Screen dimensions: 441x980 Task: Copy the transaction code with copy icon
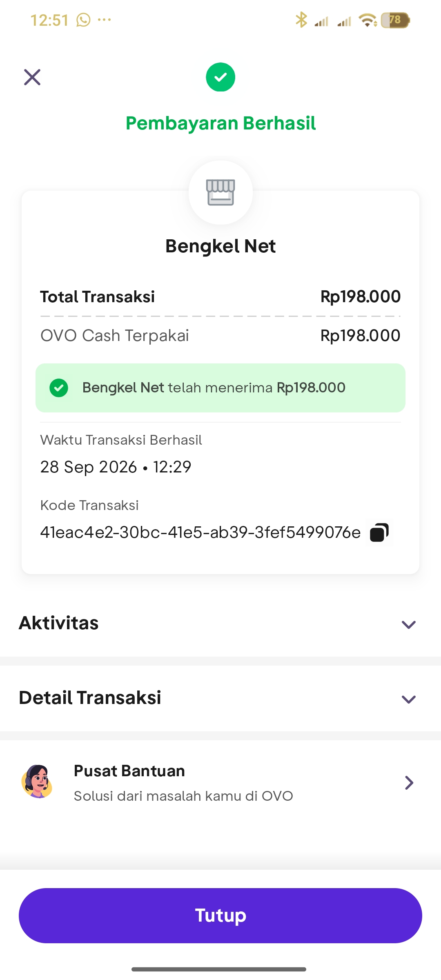pos(379,532)
